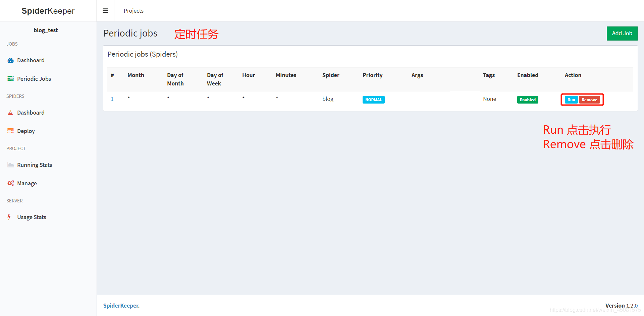Open the Projects menu
Image resolution: width=644 pixels, height=316 pixels.
click(x=133, y=11)
